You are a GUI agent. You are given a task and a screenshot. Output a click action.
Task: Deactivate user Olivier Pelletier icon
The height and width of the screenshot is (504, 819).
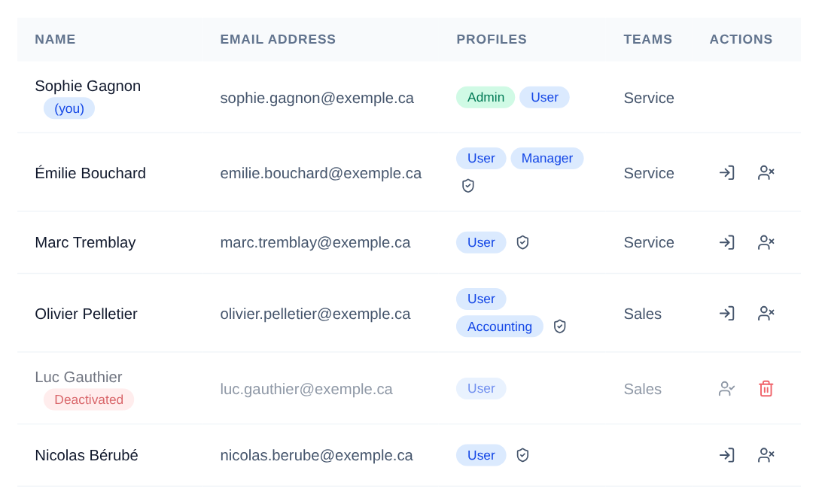(766, 313)
